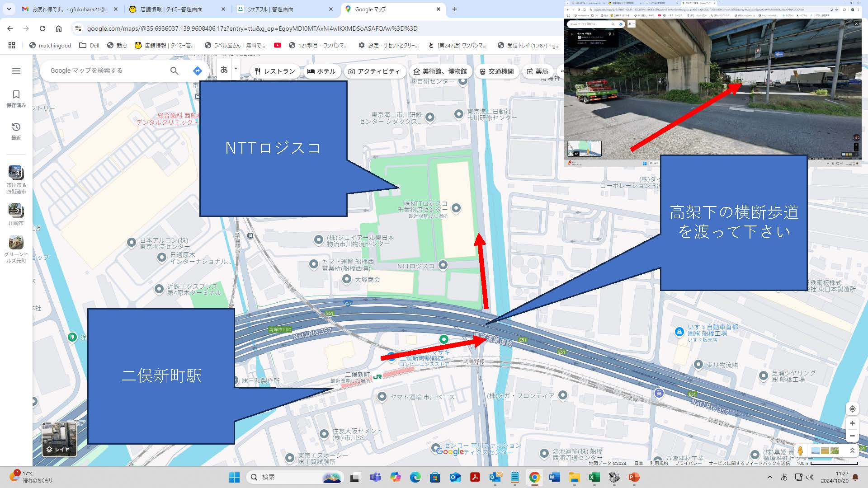This screenshot has height=488, width=868.
Task: Filter map by レストラン chip
Action: click(x=275, y=71)
